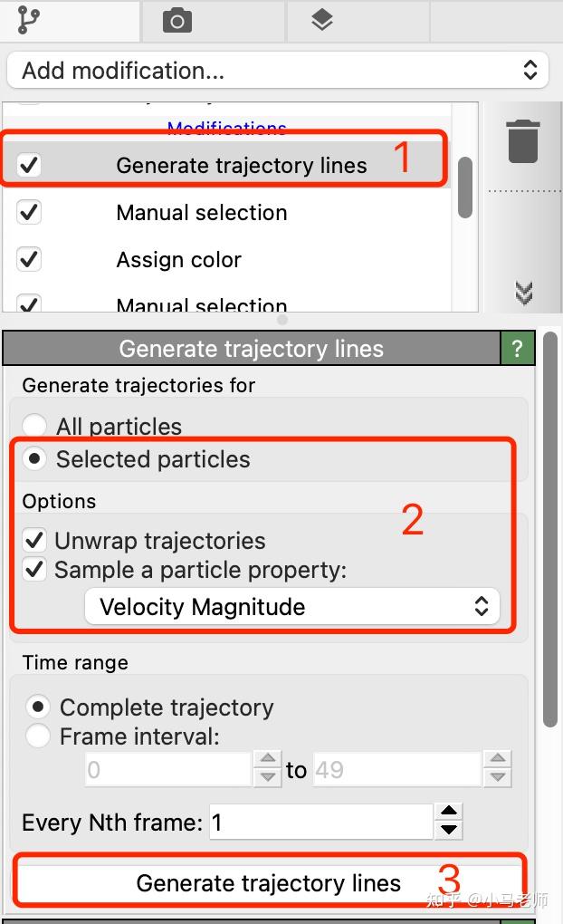Open help for Generate trajectory lines
The image size is (563, 924).
(517, 349)
